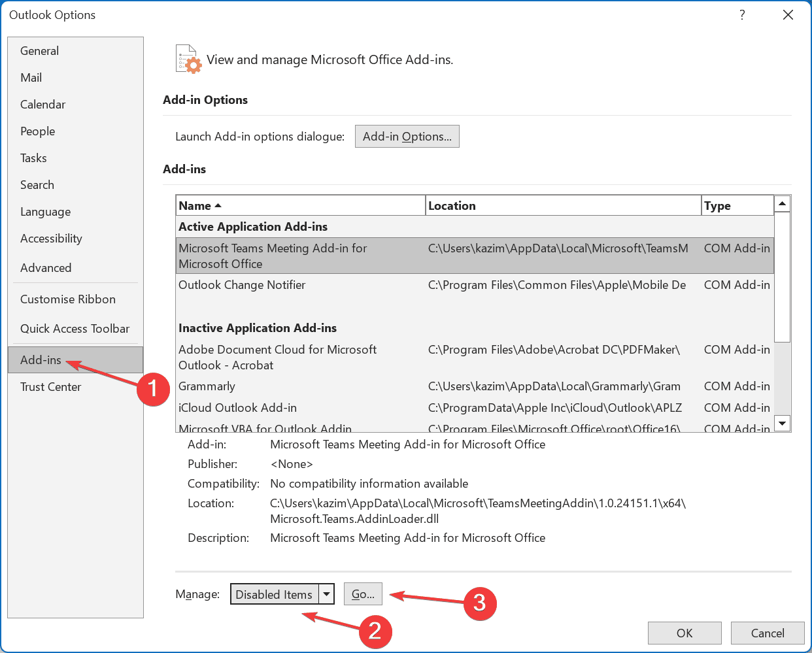Click the add-ins gear document icon
This screenshot has height=653, width=812.
point(188,59)
